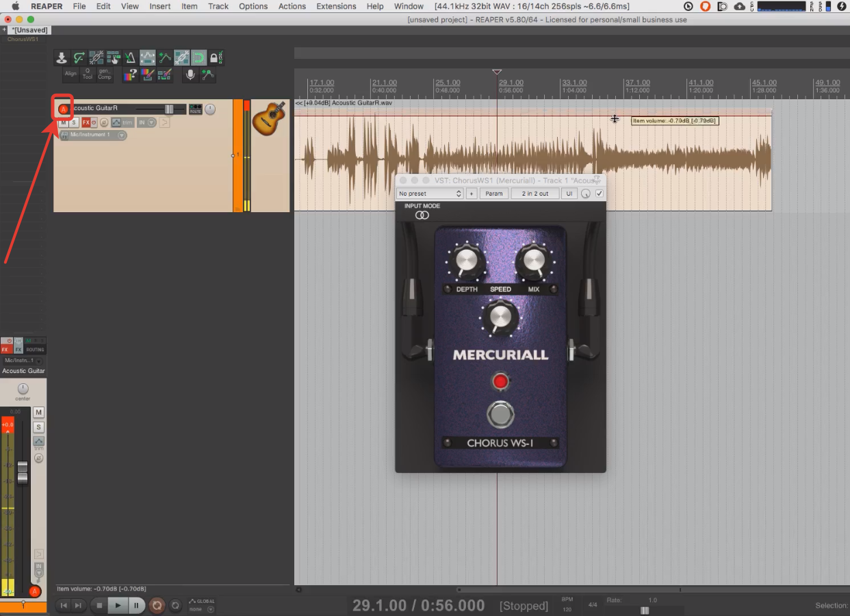Click the trim envelope button on track

pos(123,123)
